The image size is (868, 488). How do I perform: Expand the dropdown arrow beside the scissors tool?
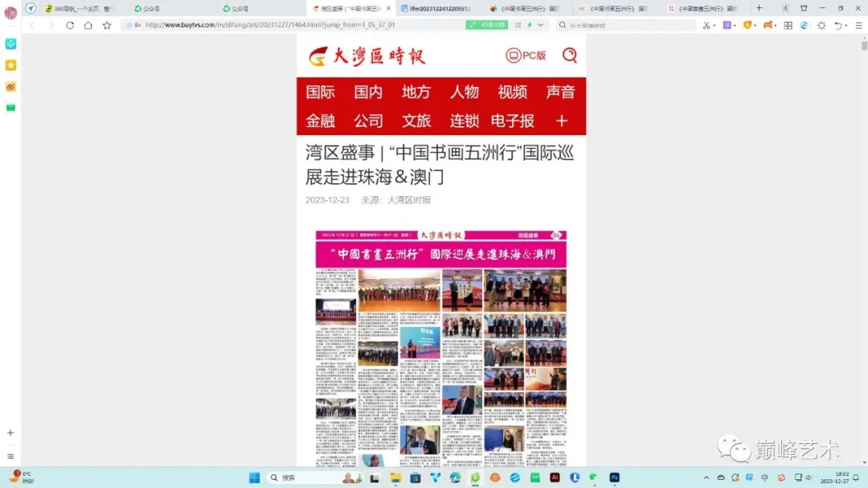pos(715,27)
